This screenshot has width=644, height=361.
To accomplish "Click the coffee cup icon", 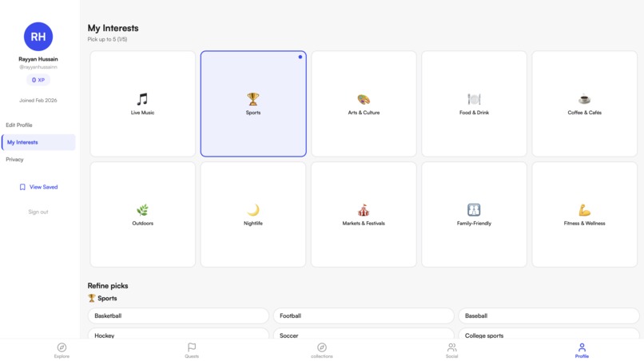I will [584, 99].
